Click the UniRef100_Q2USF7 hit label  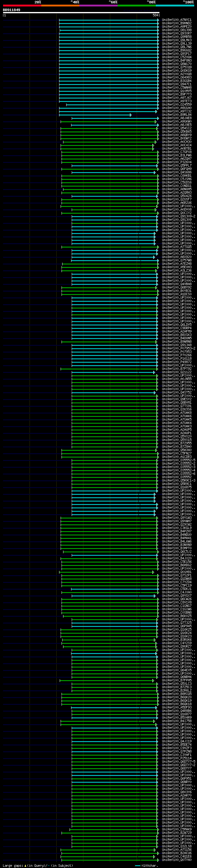pos(176,199)
